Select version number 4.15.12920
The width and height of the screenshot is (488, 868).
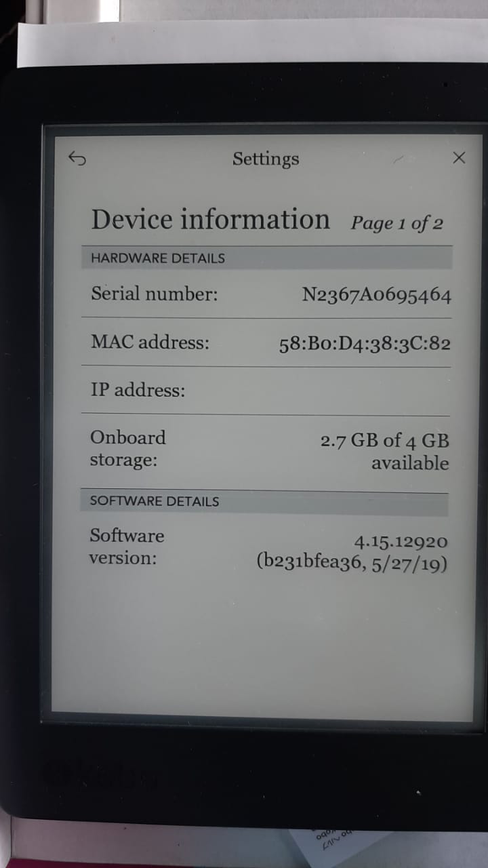401,542
